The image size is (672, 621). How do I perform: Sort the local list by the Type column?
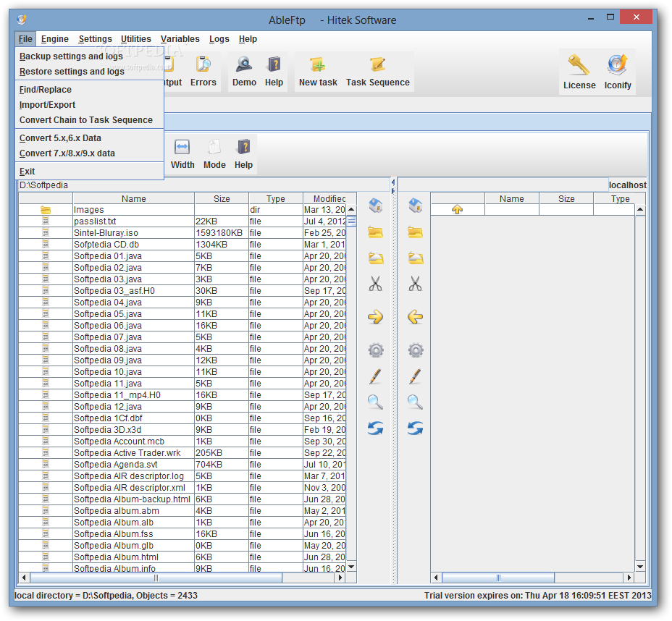276,199
